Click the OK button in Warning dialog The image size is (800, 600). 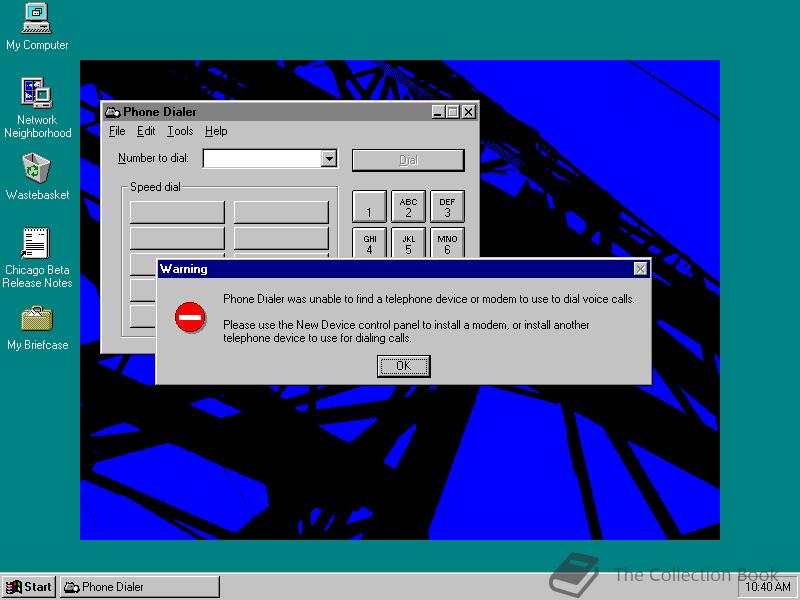point(404,366)
